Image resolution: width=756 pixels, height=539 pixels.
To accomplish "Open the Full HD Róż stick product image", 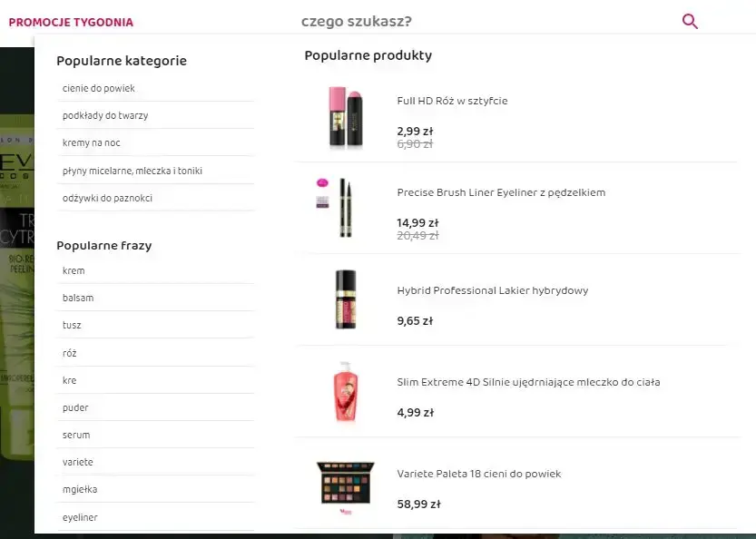I will (346, 118).
